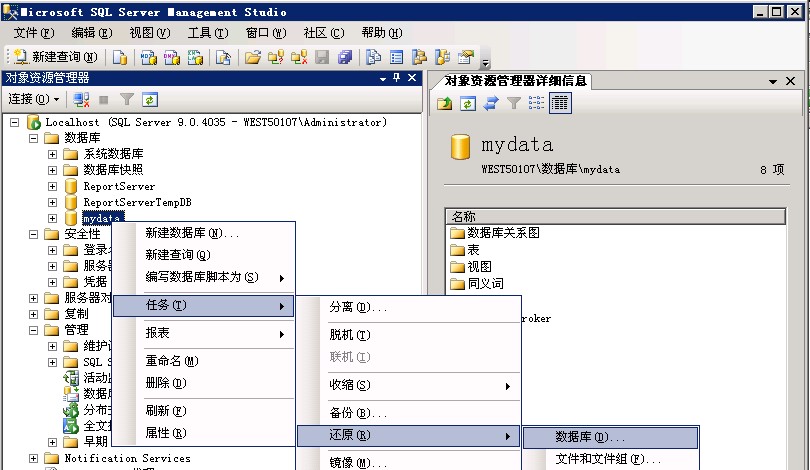Click the 名称 (Name) column header
The image size is (810, 470).
click(x=464, y=216)
